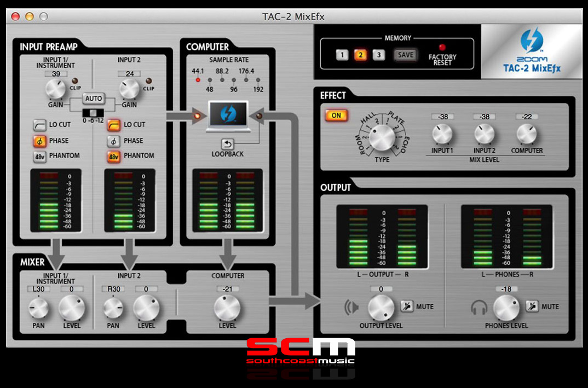Click the Input 2 gain value field showing 24
This screenshot has height=388, width=588.
(129, 73)
